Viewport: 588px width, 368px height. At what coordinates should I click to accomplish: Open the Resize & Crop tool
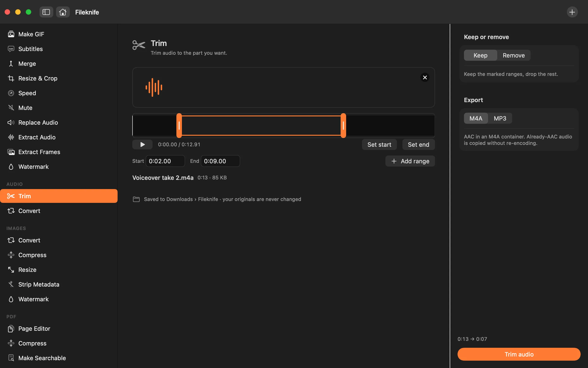59,78
